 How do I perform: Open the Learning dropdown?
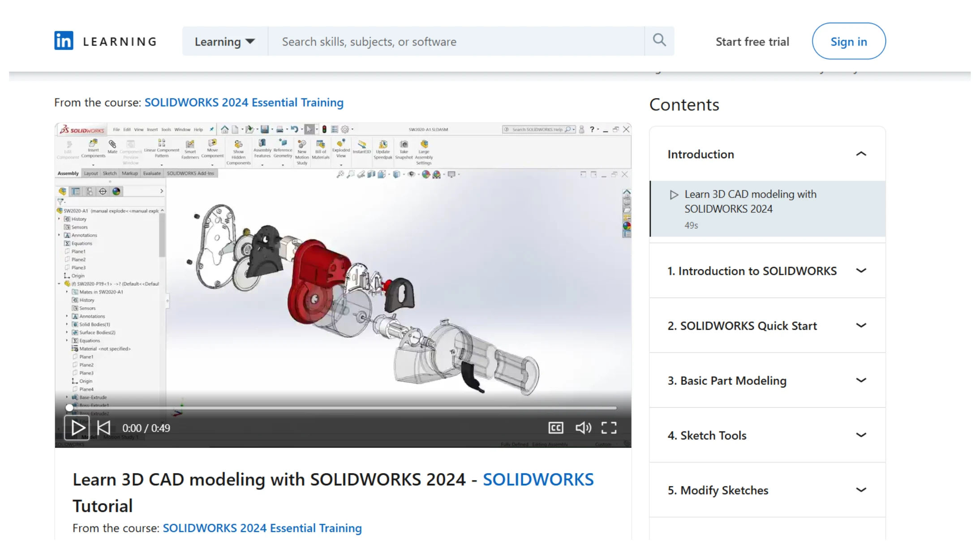pyautogui.click(x=225, y=42)
